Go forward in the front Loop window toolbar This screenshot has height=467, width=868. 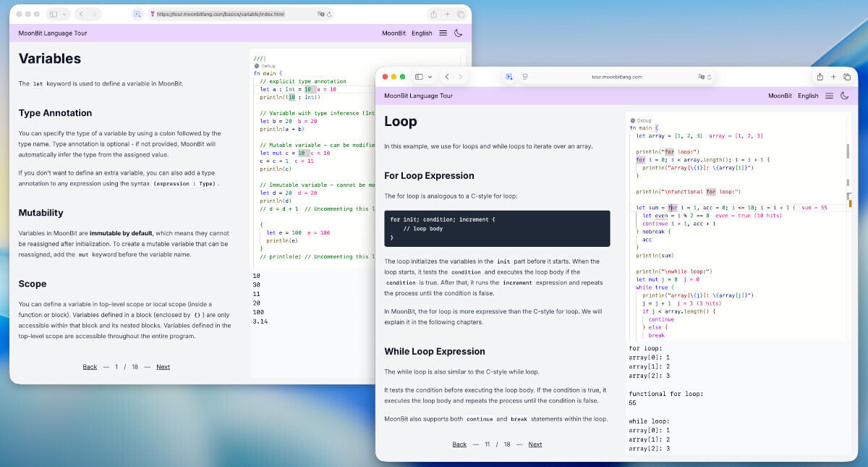coord(461,77)
